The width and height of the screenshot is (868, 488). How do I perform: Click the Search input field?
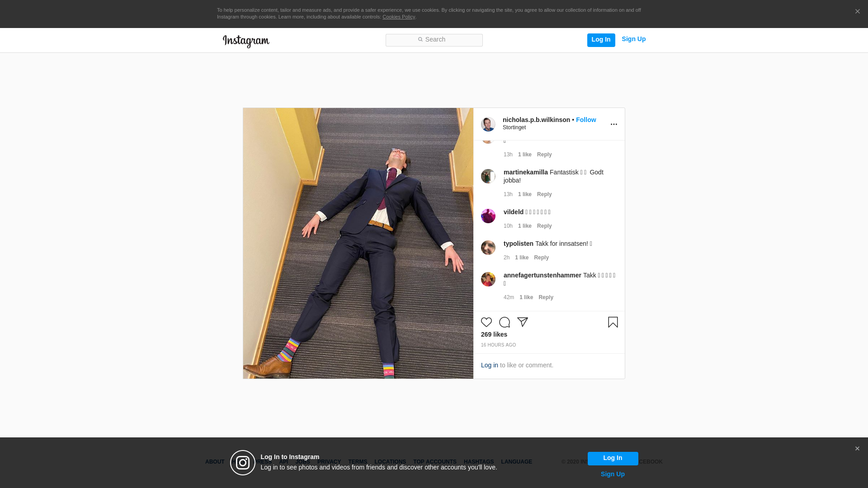pyautogui.click(x=434, y=40)
